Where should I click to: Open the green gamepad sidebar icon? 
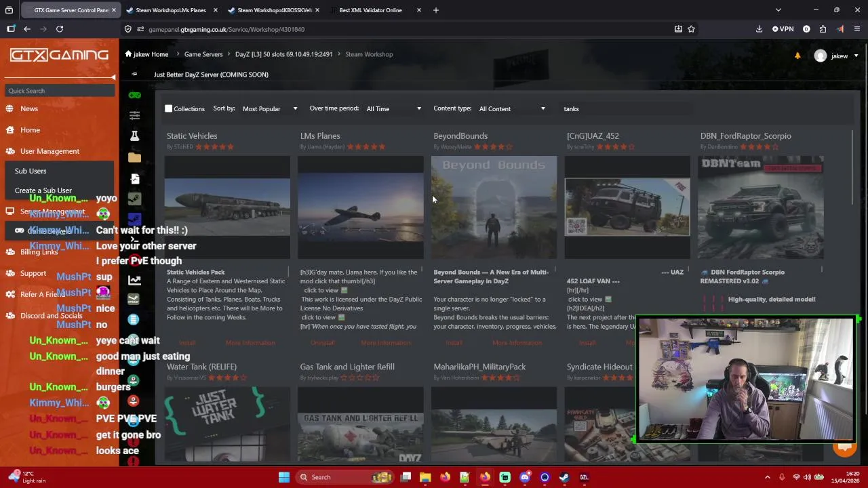pyautogui.click(x=135, y=95)
